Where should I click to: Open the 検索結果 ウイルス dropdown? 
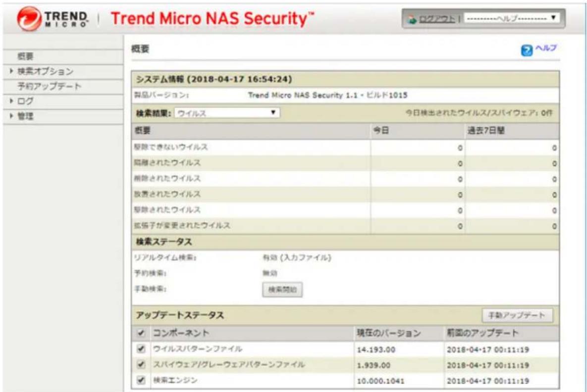[x=227, y=112]
